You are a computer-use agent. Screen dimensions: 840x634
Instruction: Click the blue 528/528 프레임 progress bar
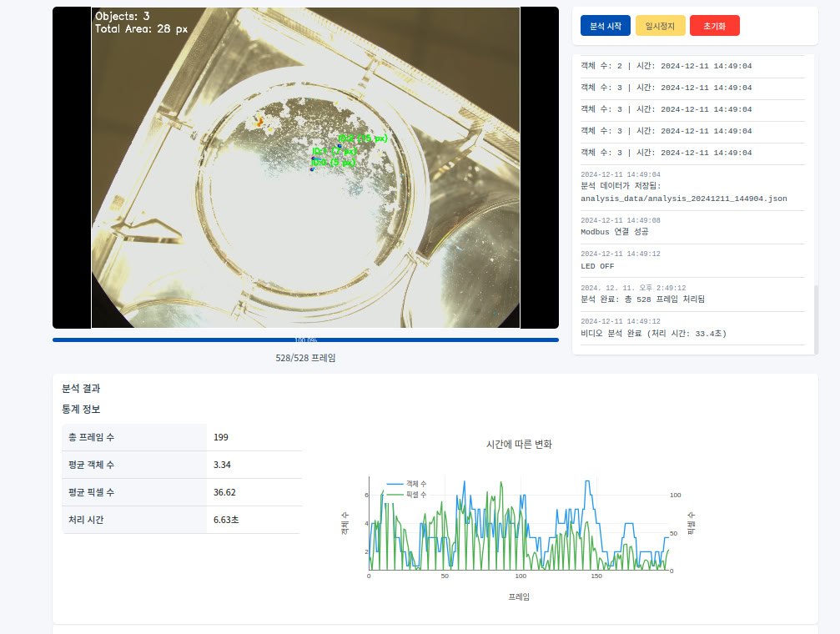click(306, 340)
